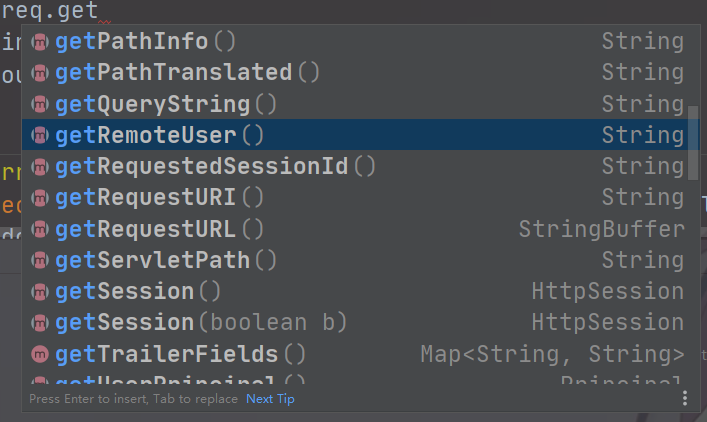The height and width of the screenshot is (422, 707).
Task: Open the Next Tip link
Action: [270, 399]
